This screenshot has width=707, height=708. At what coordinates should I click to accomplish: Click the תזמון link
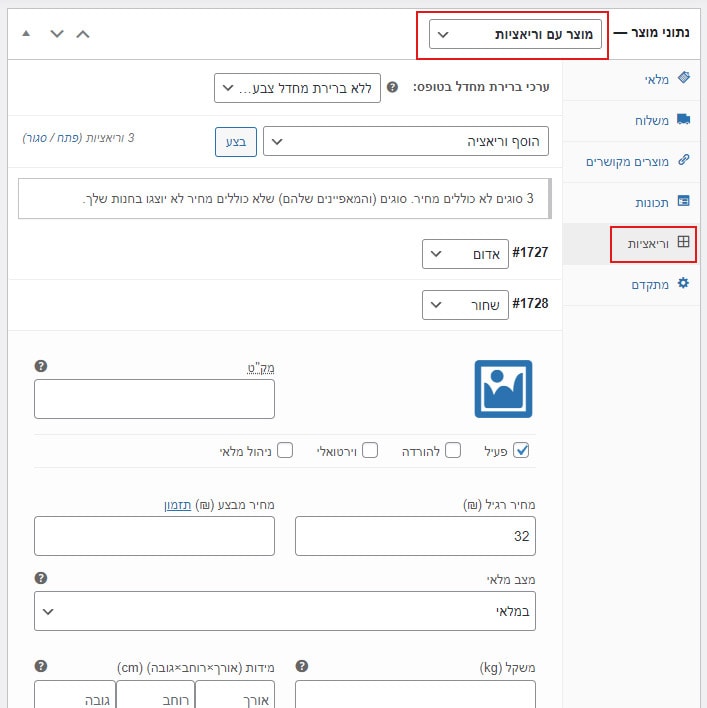pyautogui.click(x=178, y=505)
